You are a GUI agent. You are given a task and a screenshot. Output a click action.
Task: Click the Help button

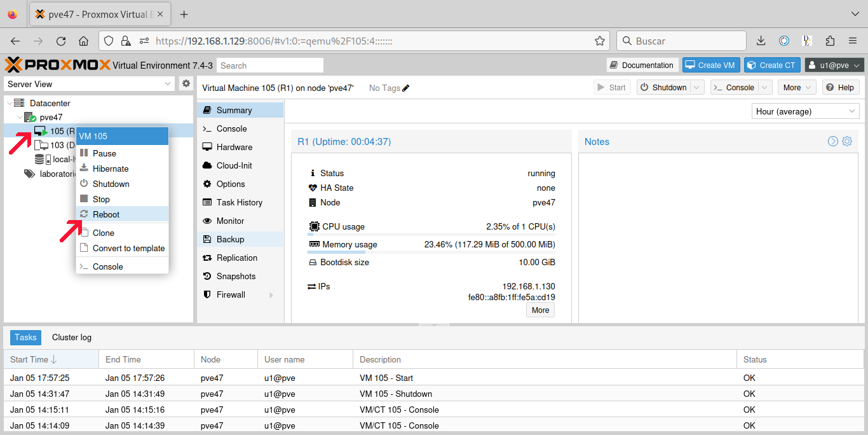[x=841, y=88]
